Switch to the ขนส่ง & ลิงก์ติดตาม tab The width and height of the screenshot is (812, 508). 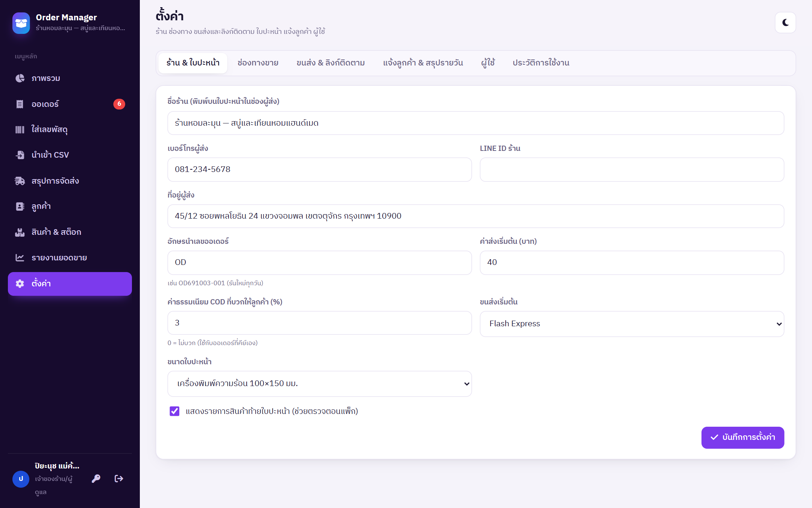(x=330, y=63)
